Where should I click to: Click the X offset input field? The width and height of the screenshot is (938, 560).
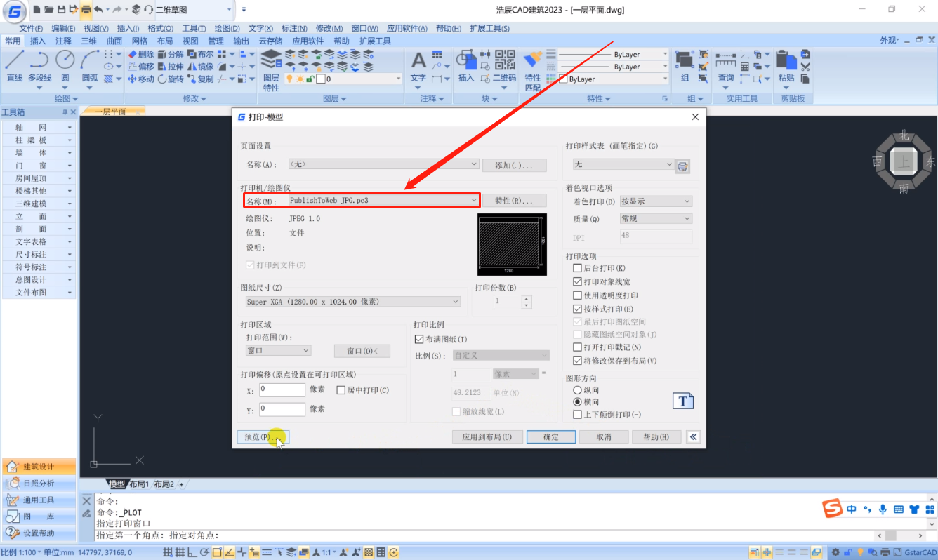282,389
